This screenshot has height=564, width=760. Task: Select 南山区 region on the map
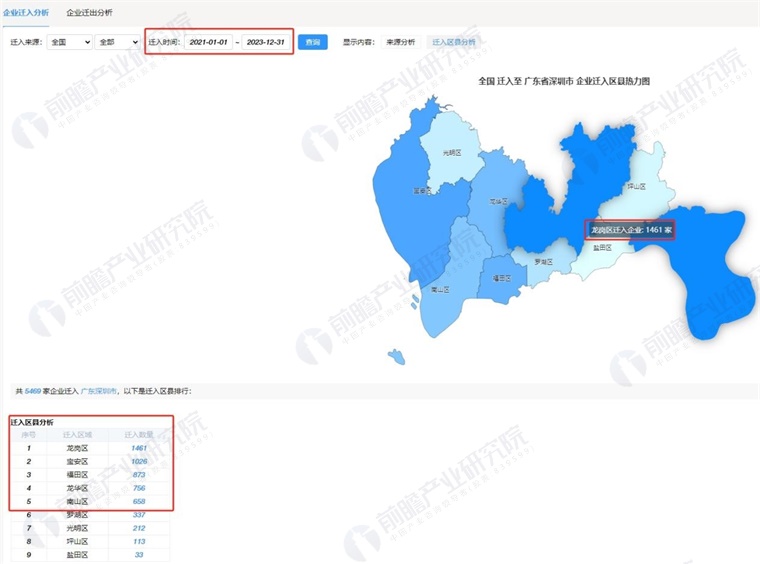click(440, 289)
